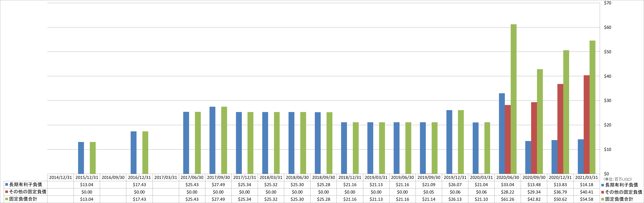This screenshot has height=203, width=644.
Task: Click the $50 axis label
Action: pos(608,52)
